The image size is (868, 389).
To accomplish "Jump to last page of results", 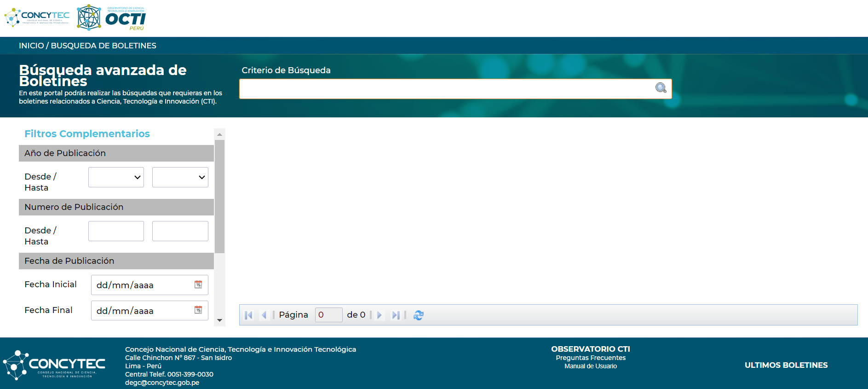I will coord(395,315).
